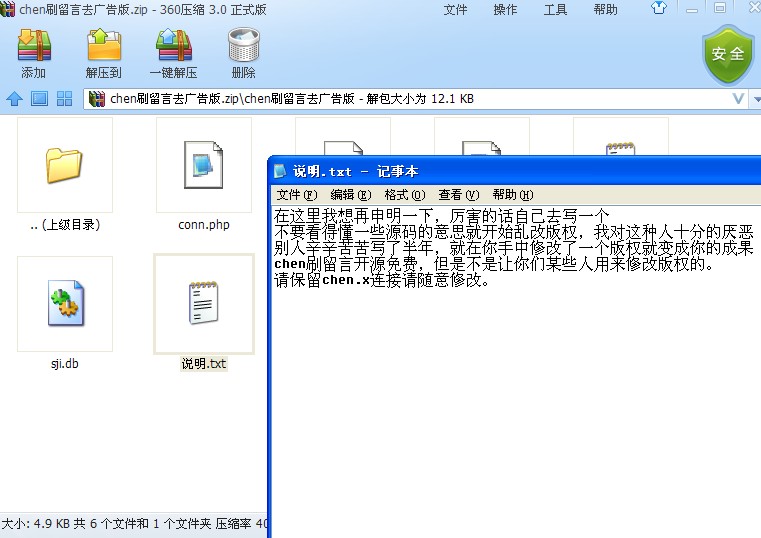Click the green 安全 shield badge
Image resolution: width=761 pixels, height=538 pixels.
[727, 53]
